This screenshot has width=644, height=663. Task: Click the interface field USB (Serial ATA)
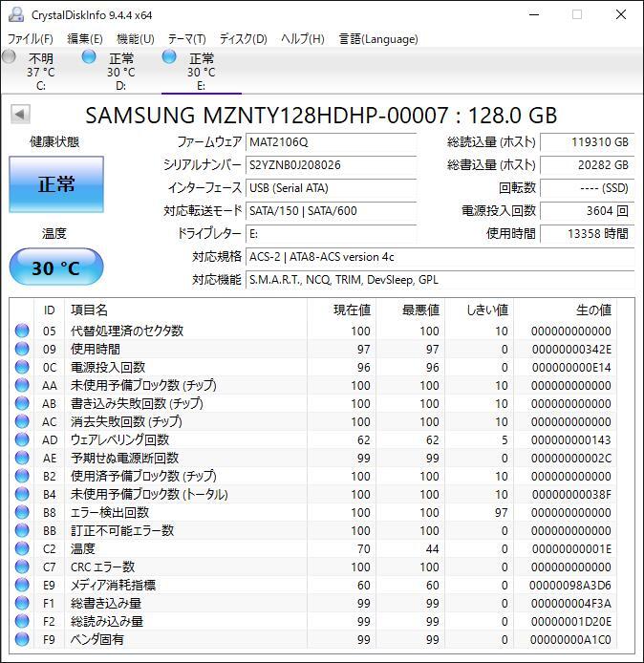(332, 188)
